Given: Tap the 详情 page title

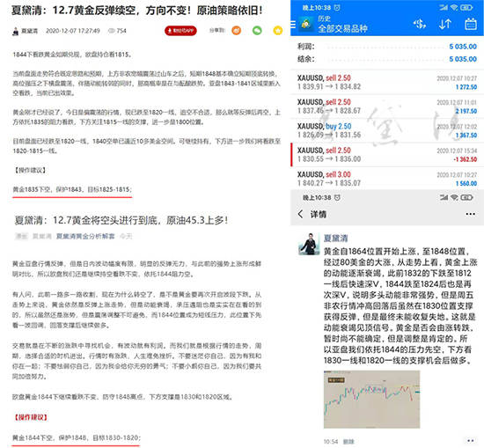Looking at the screenshot, I should coord(319,214).
